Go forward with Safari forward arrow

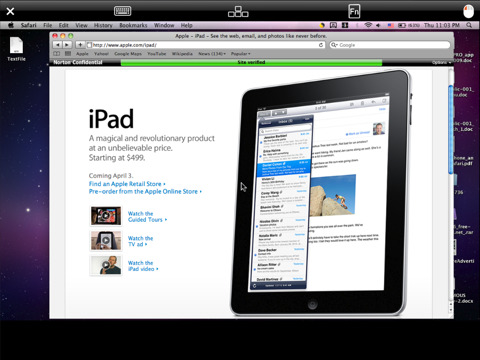click(x=67, y=45)
